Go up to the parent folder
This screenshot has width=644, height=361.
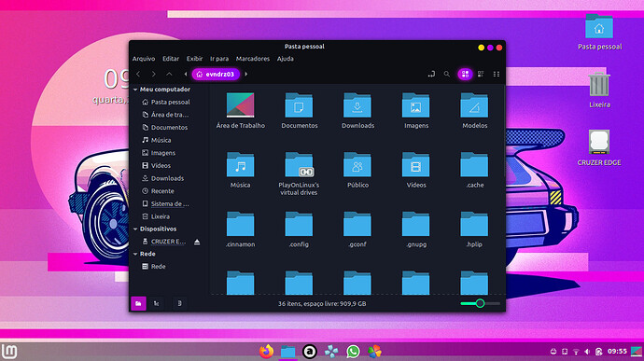click(x=169, y=75)
